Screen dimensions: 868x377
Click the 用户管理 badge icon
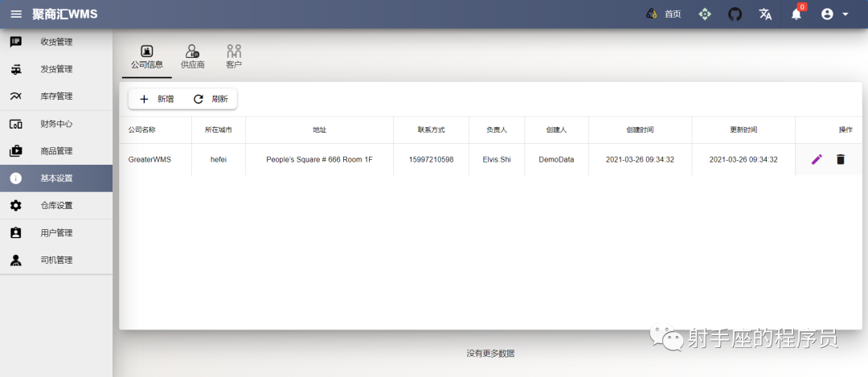[16, 233]
